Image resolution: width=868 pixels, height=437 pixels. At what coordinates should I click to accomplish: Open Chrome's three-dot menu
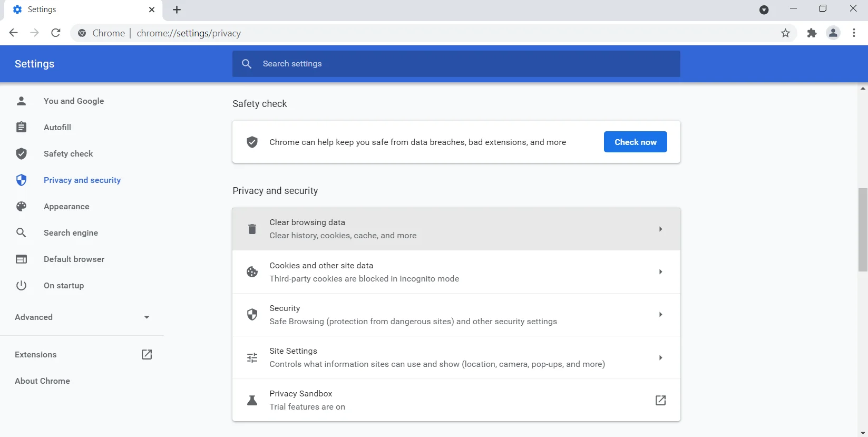click(x=854, y=33)
